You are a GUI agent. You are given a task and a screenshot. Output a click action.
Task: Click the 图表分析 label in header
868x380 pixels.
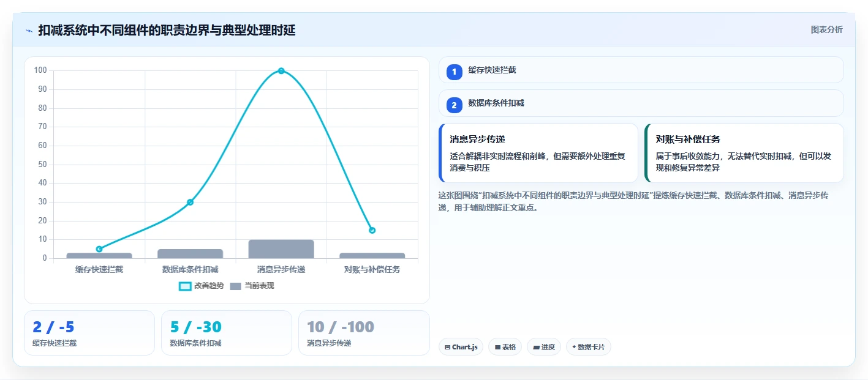click(x=826, y=29)
